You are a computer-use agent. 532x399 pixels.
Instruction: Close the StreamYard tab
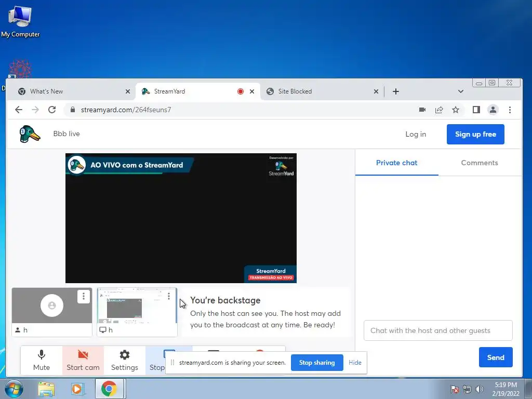click(x=252, y=91)
